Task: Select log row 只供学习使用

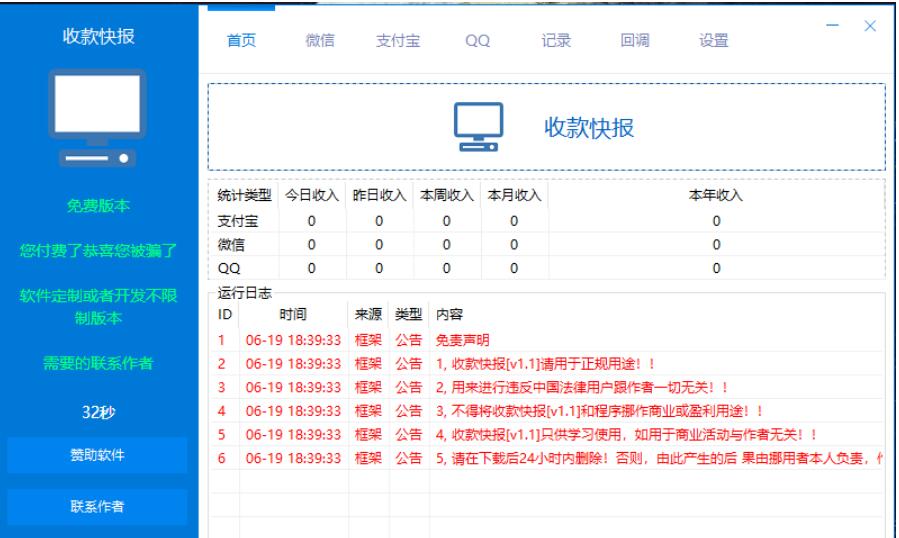Action: click(x=545, y=435)
